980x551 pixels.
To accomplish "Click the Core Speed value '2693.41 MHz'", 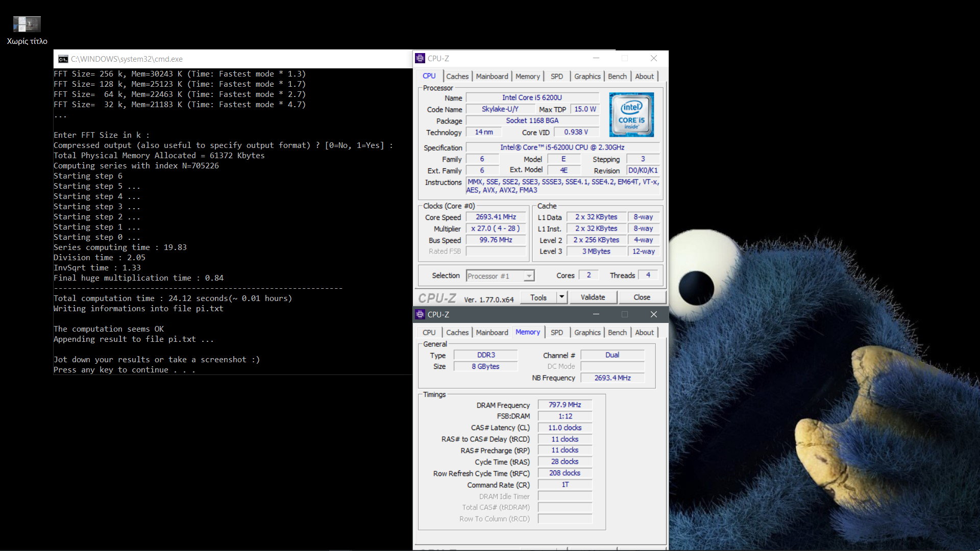I will (x=496, y=217).
